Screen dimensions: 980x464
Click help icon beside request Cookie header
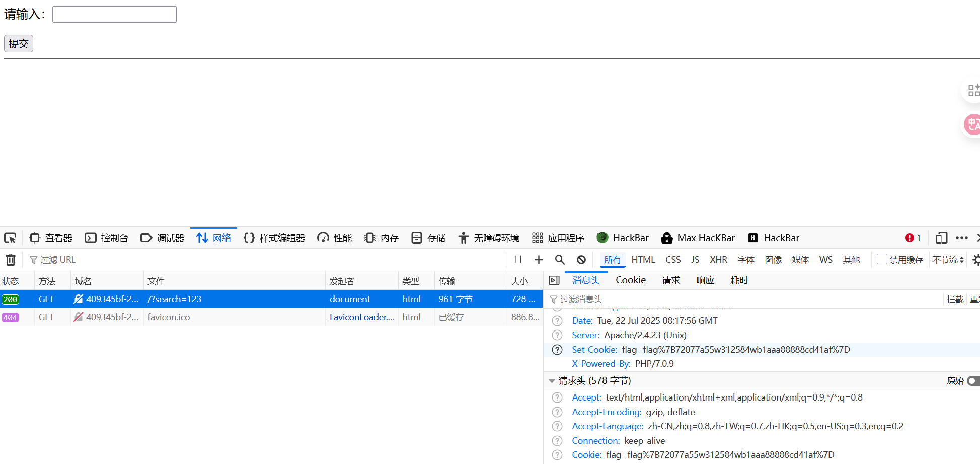click(557, 455)
